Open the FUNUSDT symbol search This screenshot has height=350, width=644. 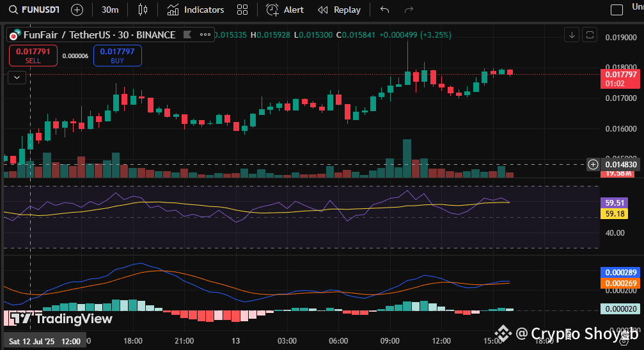[x=32, y=10]
